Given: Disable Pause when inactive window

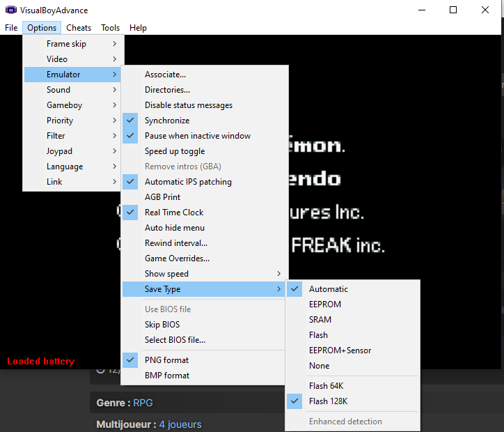Looking at the screenshot, I should click(197, 136).
